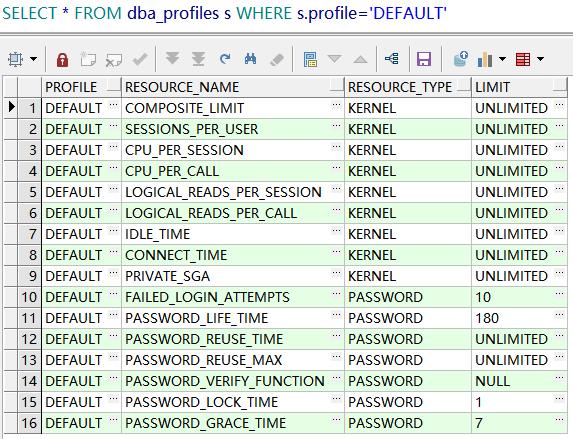This screenshot has height=439, width=573.
Task: Click the LIMIT column header
Action: pos(519,87)
